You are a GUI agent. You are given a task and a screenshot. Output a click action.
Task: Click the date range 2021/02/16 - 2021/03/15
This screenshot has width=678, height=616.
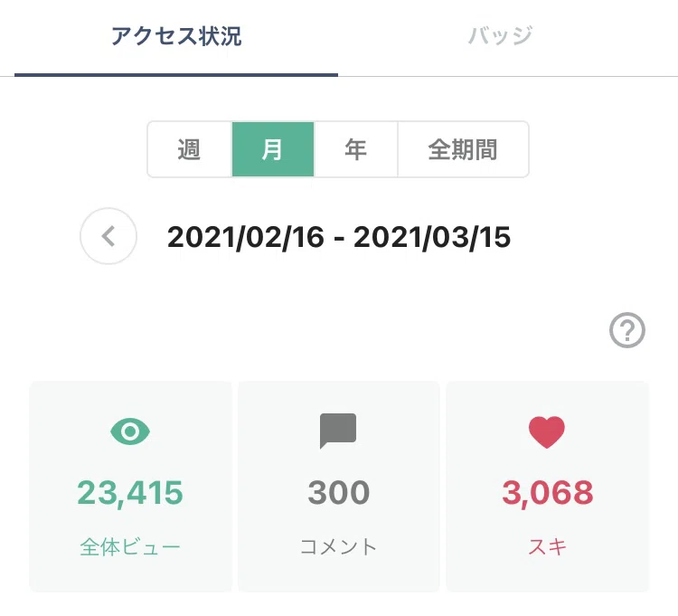tap(339, 237)
